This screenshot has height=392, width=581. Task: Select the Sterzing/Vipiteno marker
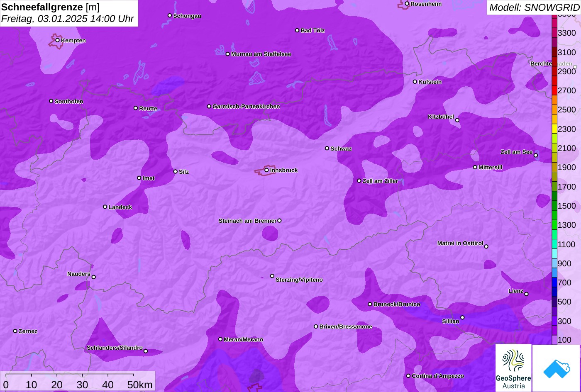[x=272, y=276]
